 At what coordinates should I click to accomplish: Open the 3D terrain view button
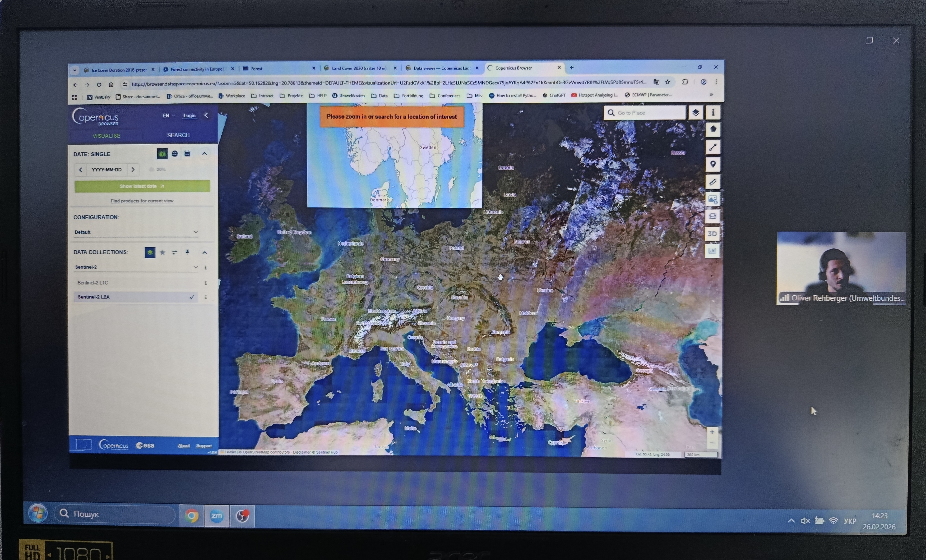tap(712, 234)
